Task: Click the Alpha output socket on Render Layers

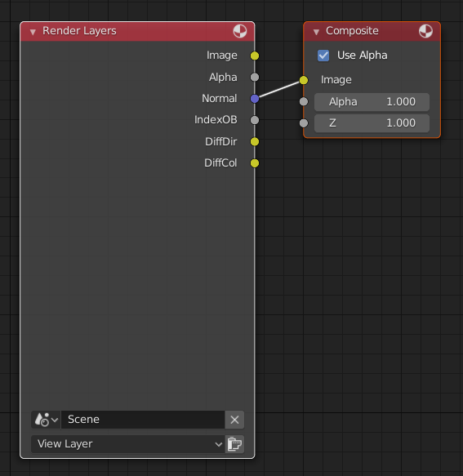Action: tap(255, 77)
